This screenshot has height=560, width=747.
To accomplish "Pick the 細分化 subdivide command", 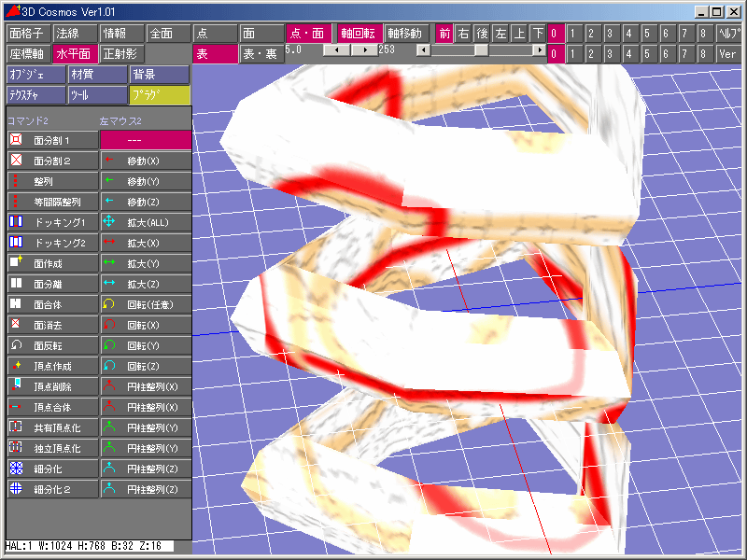I will pos(53,469).
